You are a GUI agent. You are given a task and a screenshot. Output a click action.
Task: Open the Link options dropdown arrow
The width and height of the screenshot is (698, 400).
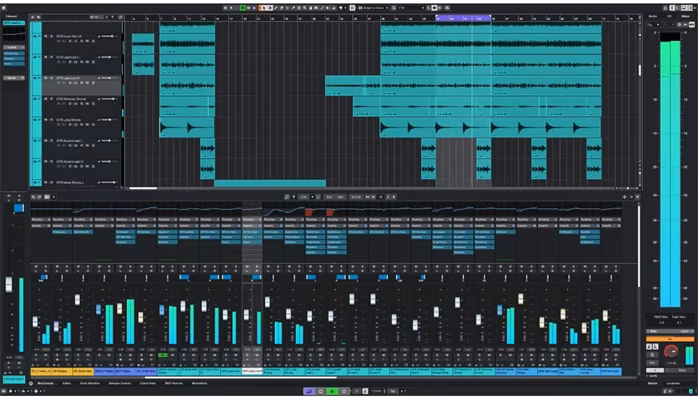click(312, 197)
